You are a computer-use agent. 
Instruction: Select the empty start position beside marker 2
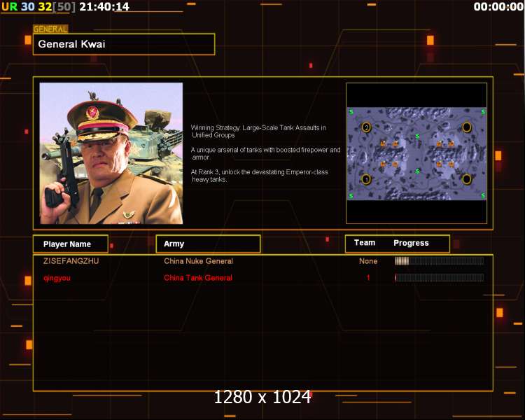tap(466, 127)
